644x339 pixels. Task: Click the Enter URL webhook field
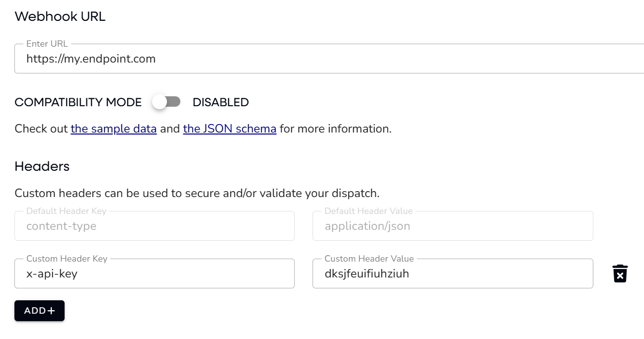[328, 59]
